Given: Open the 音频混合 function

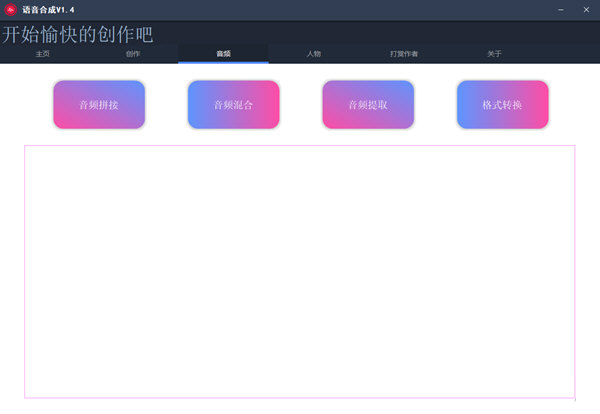Looking at the screenshot, I should [x=234, y=105].
